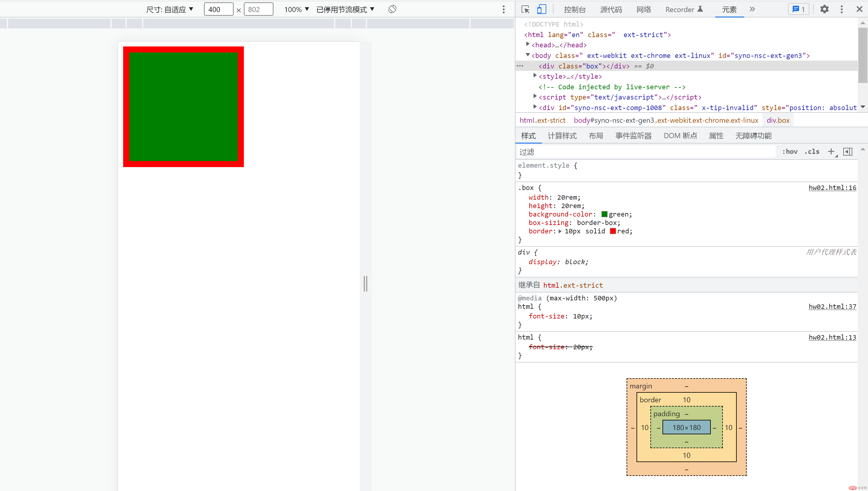868x491 pixels.
Task: Activate the inspect element picker icon
Action: (525, 9)
